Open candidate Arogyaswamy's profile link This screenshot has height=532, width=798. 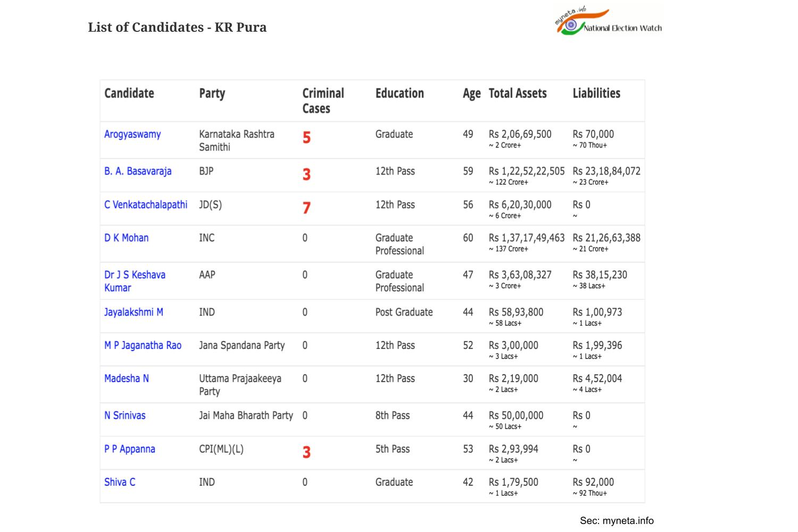(x=132, y=135)
